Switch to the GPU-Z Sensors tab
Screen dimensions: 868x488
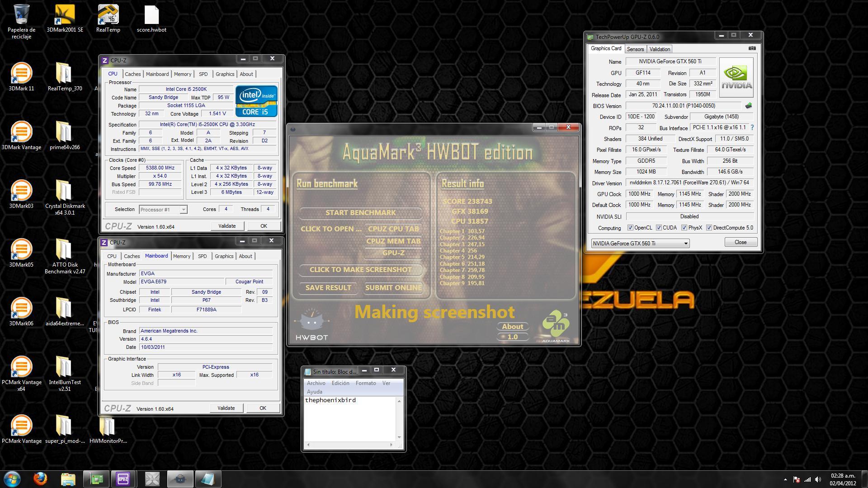point(635,49)
